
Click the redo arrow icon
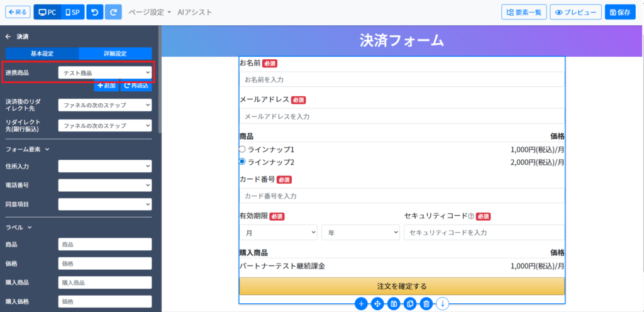point(114,12)
